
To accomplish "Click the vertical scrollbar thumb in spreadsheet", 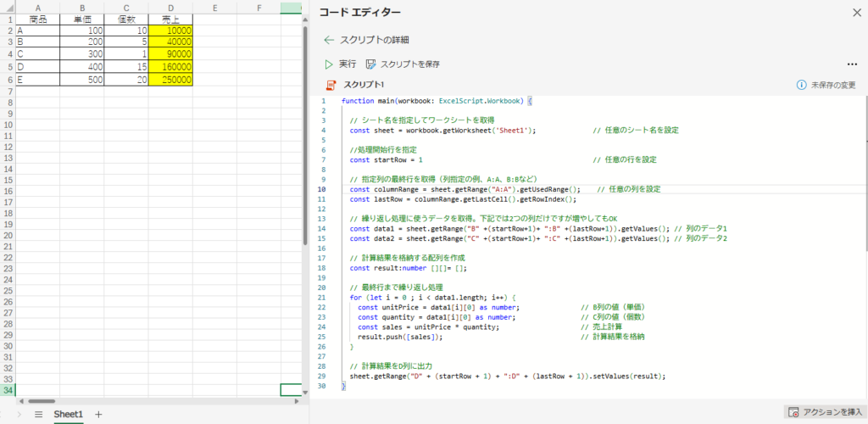I will click(304, 136).
